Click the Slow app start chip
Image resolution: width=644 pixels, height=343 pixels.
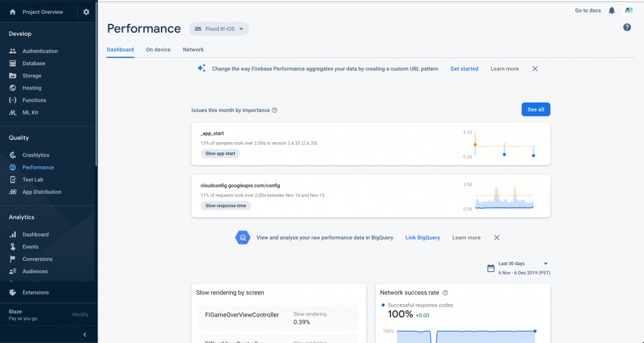220,153
